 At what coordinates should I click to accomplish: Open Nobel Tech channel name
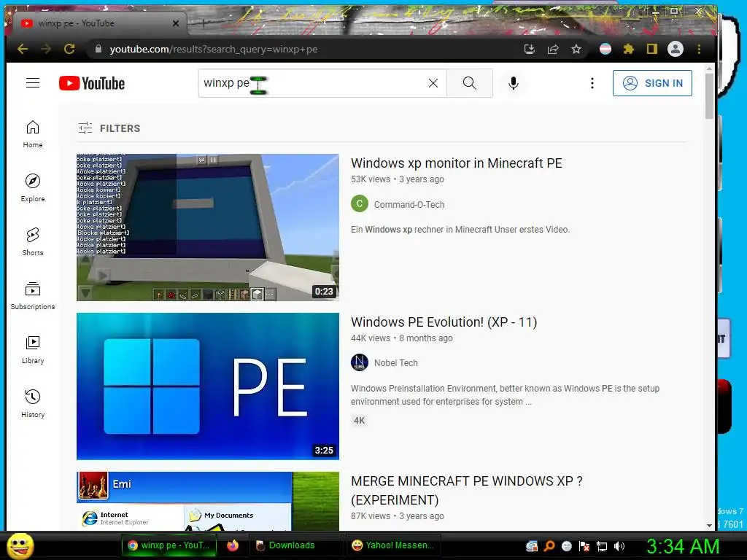[x=396, y=363]
